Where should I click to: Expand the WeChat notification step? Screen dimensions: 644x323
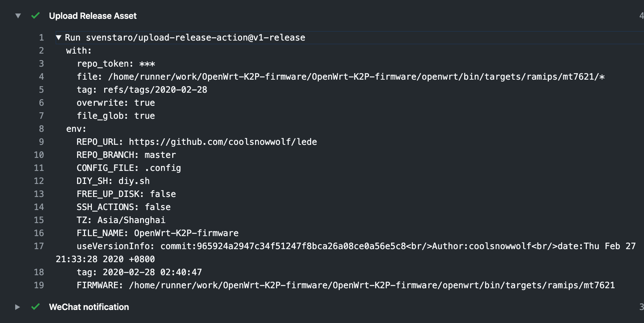(x=17, y=307)
